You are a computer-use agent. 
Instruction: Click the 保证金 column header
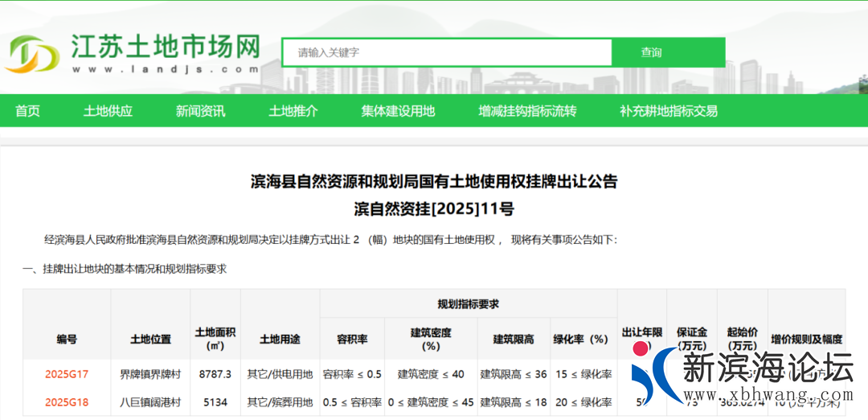691,338
